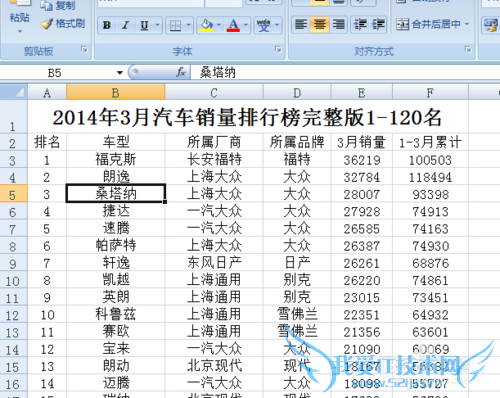This screenshot has width=500, height=398.
Task: Open the Borders dropdown arrow
Action: [x=189, y=25]
